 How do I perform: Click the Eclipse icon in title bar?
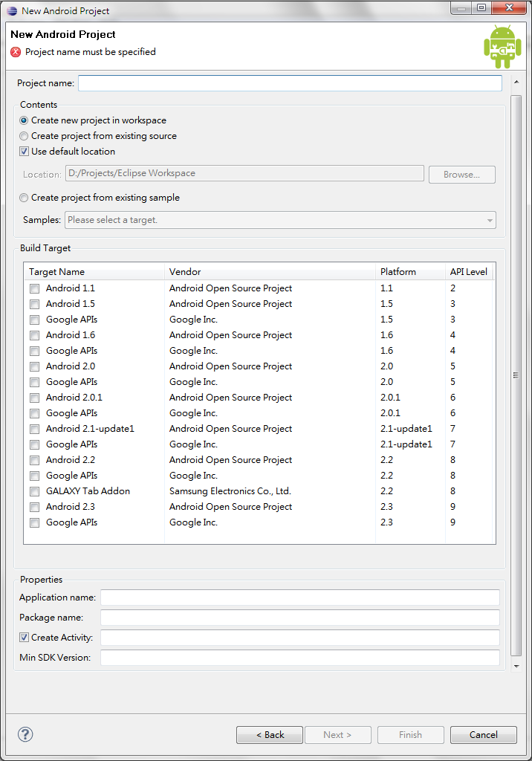click(12, 10)
